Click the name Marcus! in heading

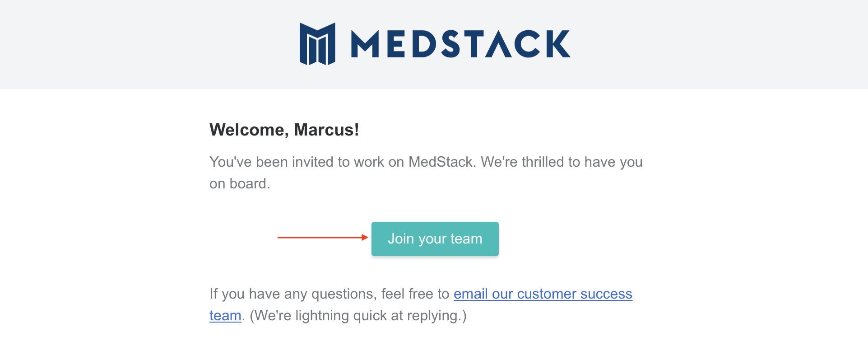(327, 130)
